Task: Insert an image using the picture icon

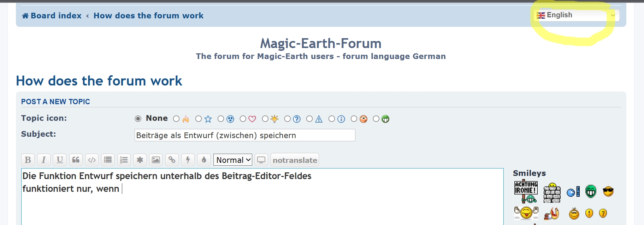Action: pyautogui.click(x=156, y=160)
